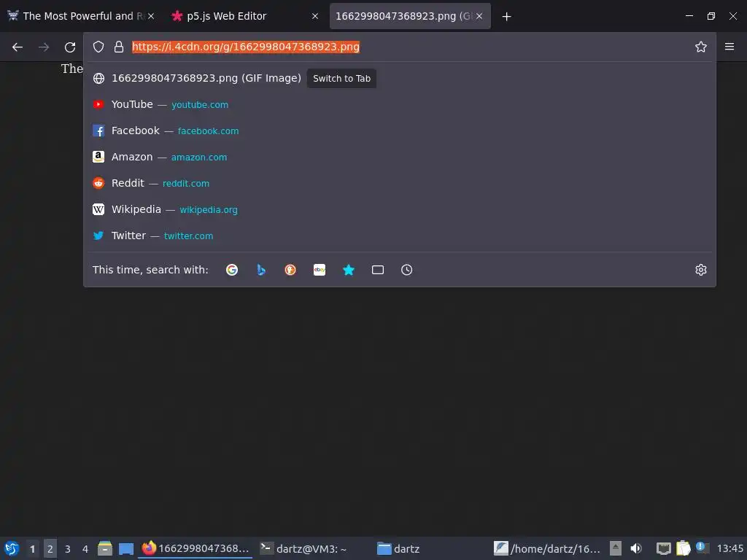Screen dimensions: 747x560
Task: Click the taskbar clock 13:45
Action: coord(729,548)
